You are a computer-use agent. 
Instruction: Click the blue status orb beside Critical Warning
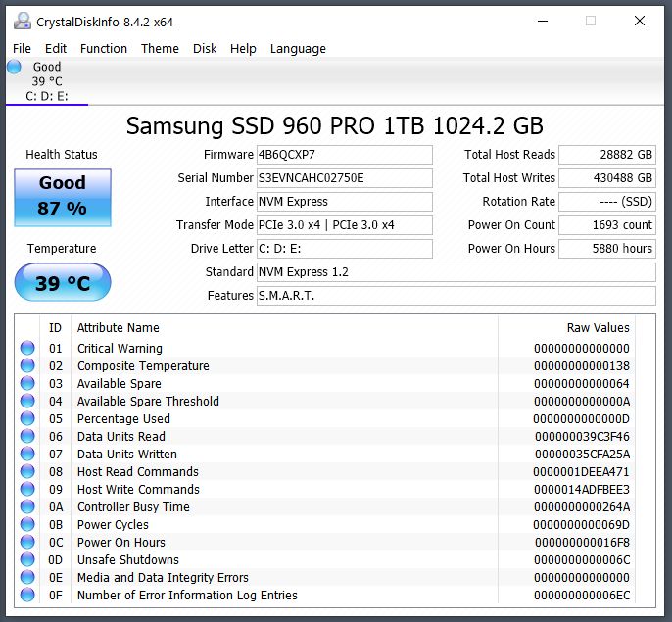(x=27, y=349)
